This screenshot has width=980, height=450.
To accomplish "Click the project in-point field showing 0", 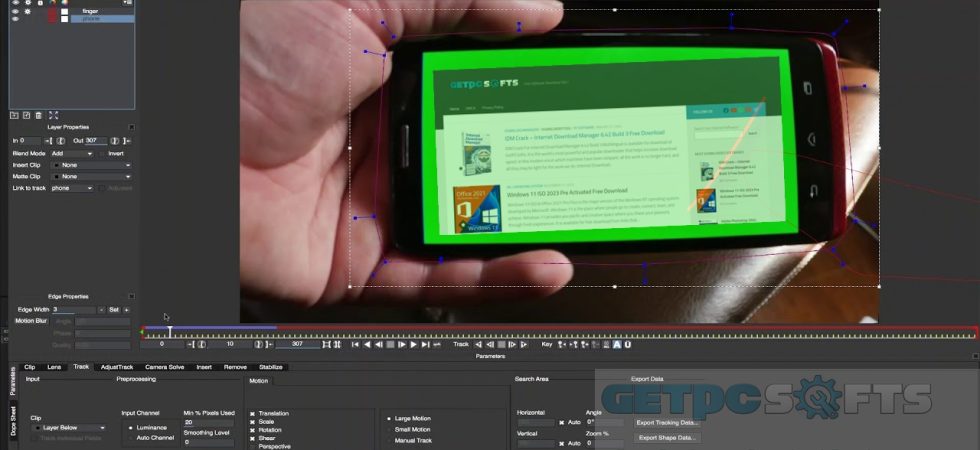I will coord(162,344).
